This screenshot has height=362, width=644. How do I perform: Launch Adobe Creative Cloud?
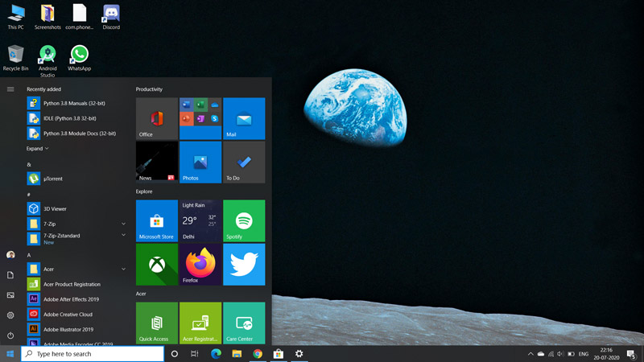pos(76,315)
